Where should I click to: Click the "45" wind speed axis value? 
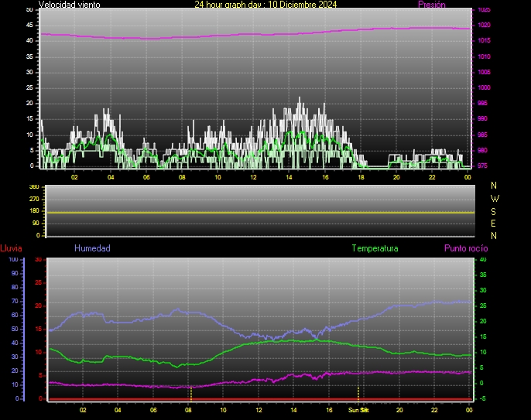point(29,25)
